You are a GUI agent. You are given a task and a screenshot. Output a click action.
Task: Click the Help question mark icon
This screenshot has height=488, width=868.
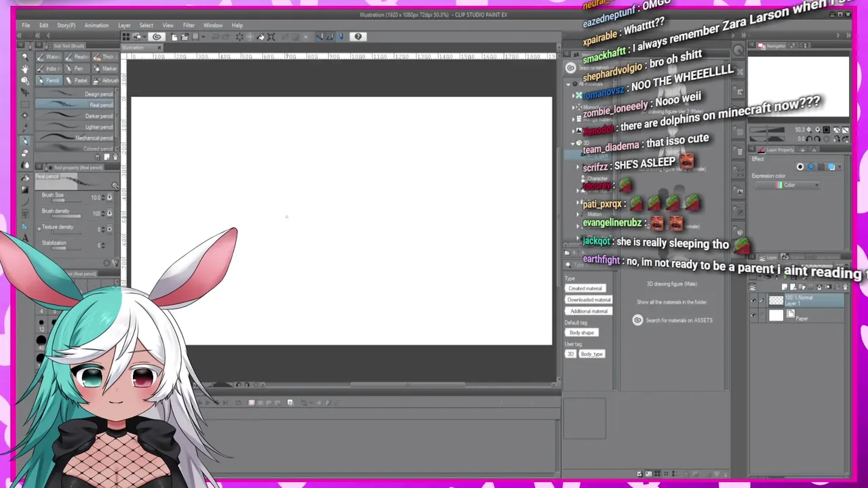(358, 37)
